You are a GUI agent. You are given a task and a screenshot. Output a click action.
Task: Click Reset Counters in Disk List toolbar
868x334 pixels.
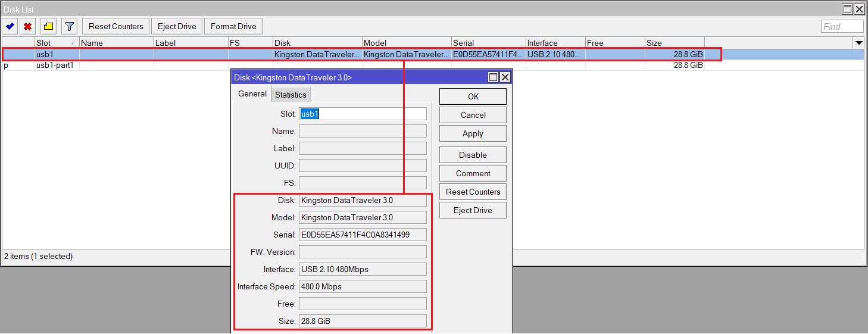pos(116,26)
